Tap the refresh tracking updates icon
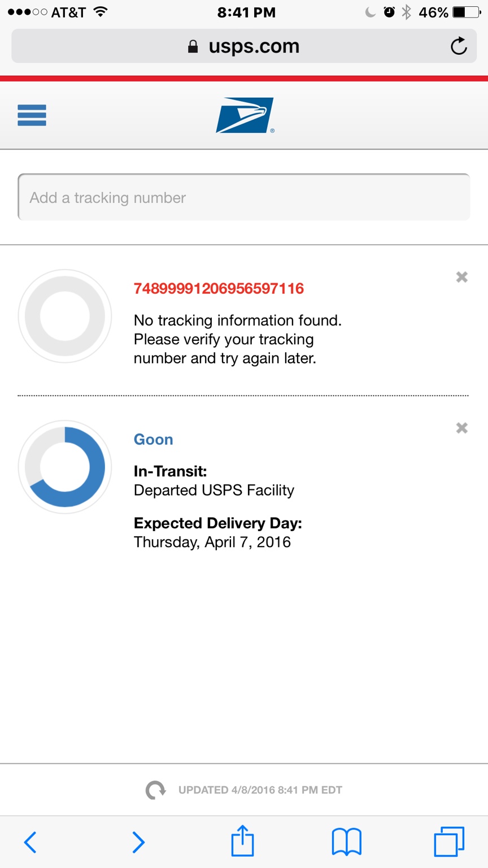488x868 pixels. (155, 790)
